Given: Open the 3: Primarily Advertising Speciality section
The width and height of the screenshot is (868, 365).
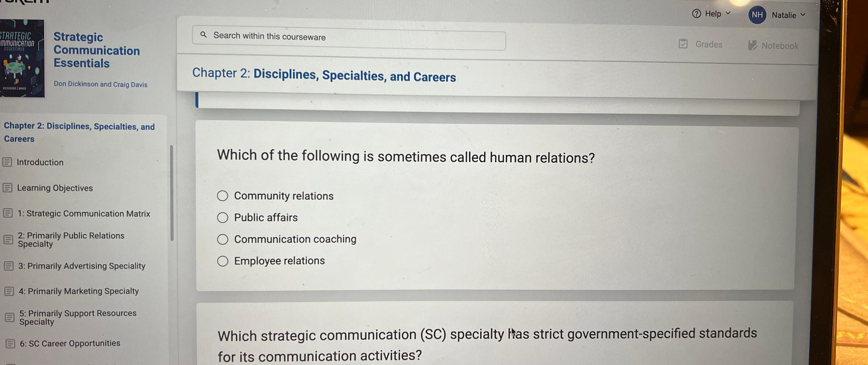Looking at the screenshot, I should pos(82,266).
